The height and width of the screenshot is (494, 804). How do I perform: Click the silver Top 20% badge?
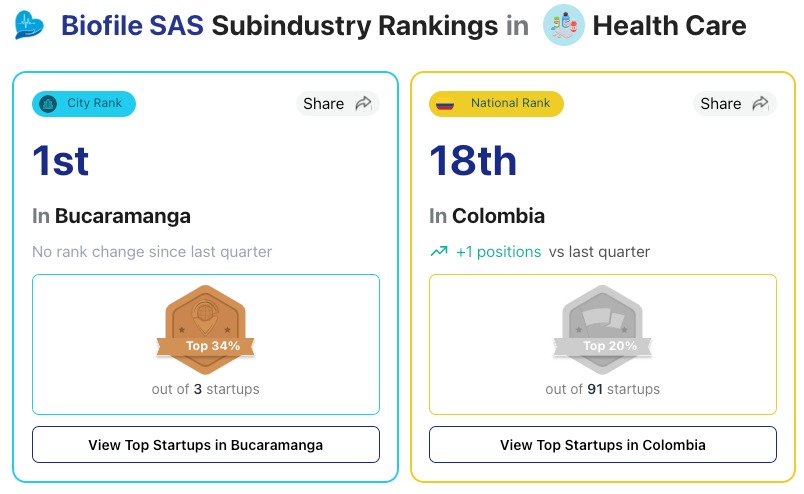pos(602,331)
